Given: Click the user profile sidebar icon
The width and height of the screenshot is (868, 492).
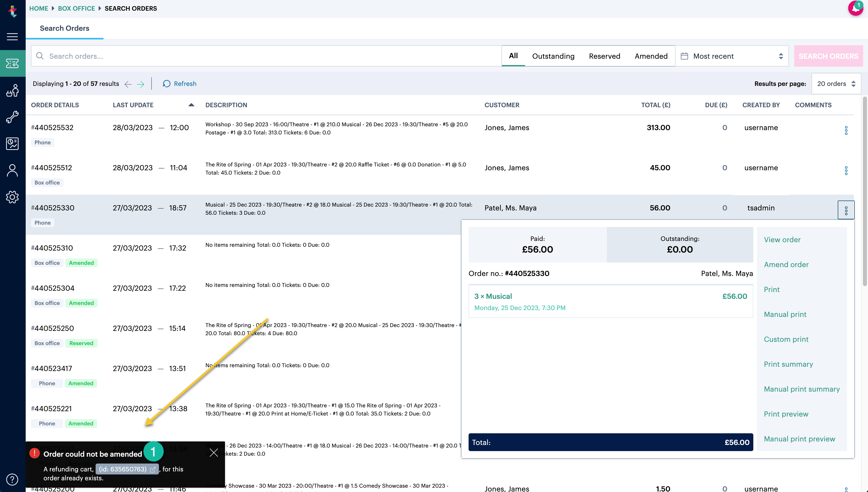Looking at the screenshot, I should coord(12,170).
